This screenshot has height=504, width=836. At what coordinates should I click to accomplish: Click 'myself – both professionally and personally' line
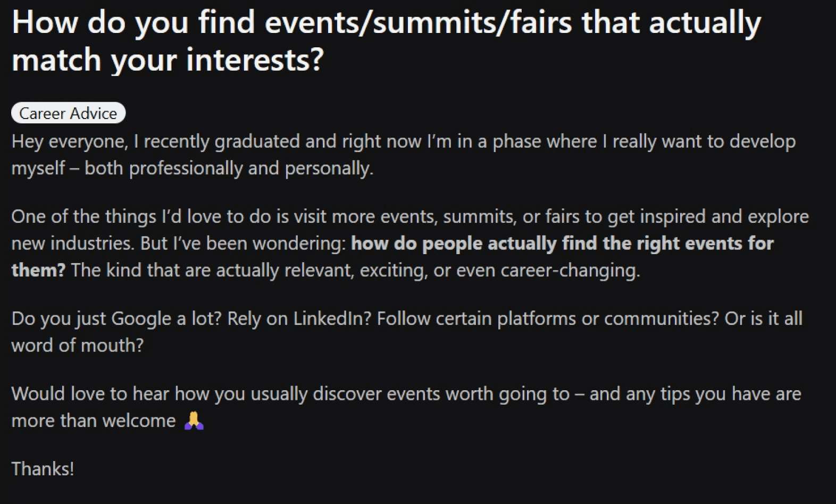(x=193, y=169)
